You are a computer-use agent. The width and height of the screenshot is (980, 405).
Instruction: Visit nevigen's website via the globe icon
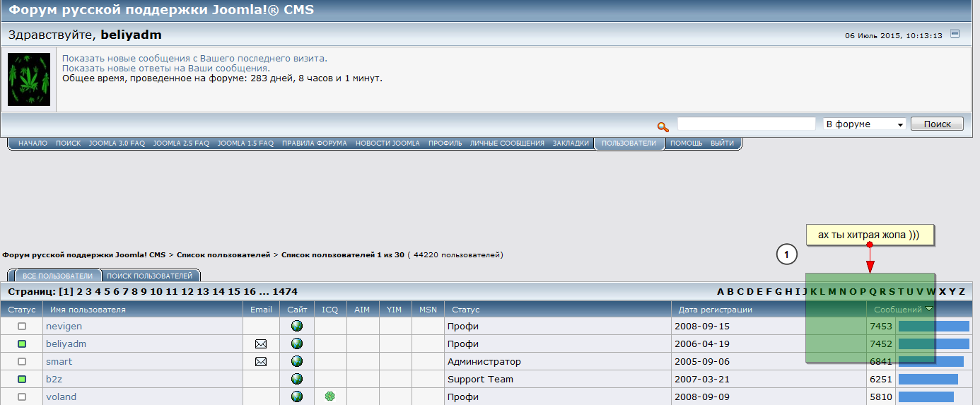[x=297, y=326]
